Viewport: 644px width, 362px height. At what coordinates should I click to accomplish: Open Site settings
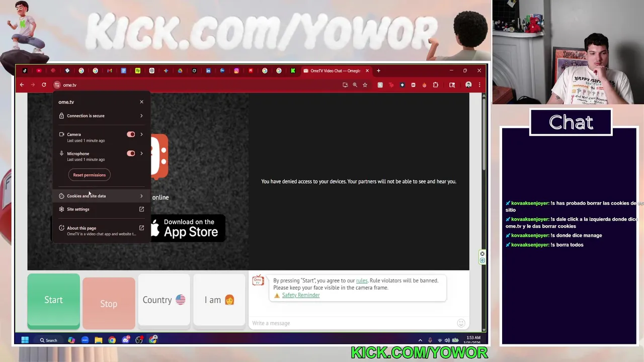[x=101, y=209]
